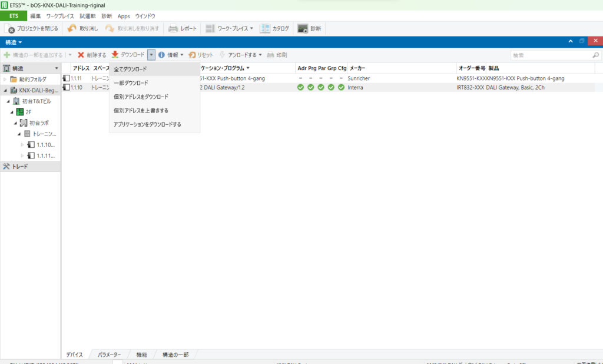Open the 試運転 menu in menu bar
The width and height of the screenshot is (603, 364).
pos(88,16)
